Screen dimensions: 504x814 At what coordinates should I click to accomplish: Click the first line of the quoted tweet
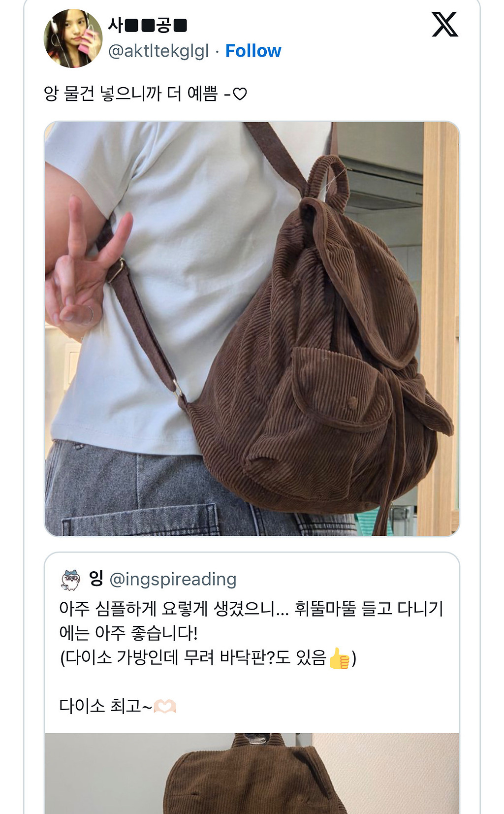click(251, 609)
